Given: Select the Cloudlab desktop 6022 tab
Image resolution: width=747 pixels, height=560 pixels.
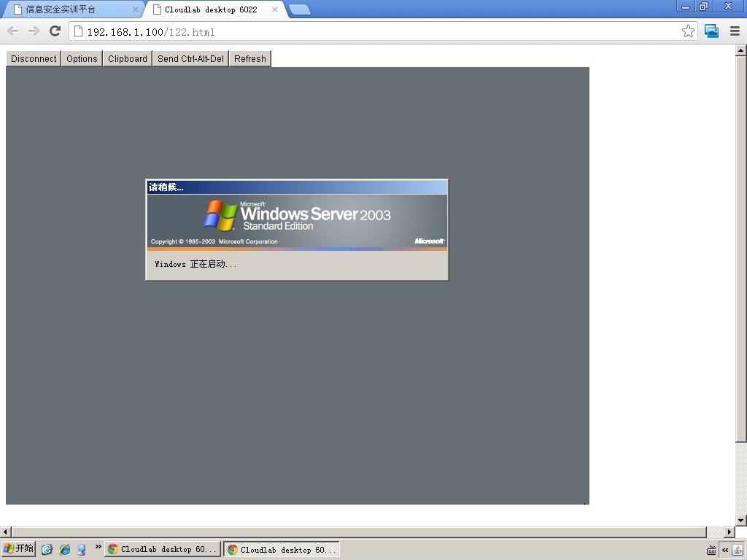Looking at the screenshot, I should click(x=214, y=9).
